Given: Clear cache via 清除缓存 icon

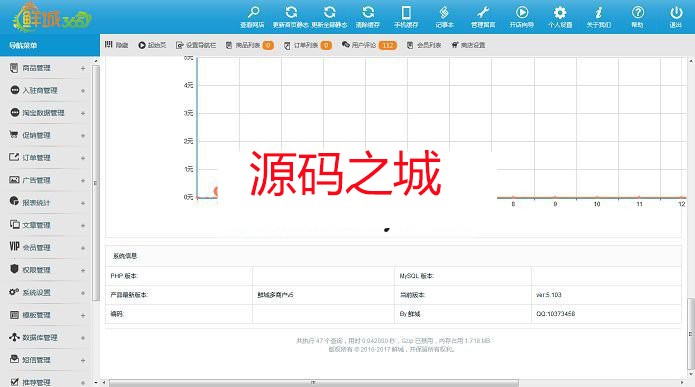Looking at the screenshot, I should 368,12.
